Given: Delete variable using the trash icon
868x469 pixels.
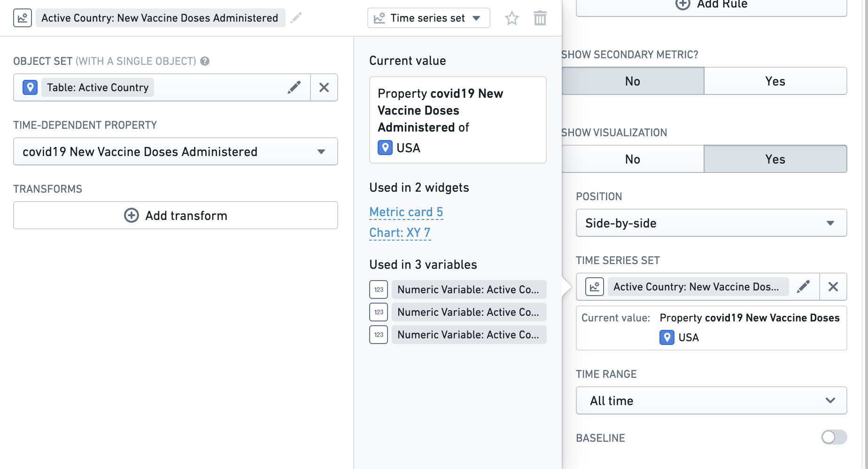Looking at the screenshot, I should [540, 18].
